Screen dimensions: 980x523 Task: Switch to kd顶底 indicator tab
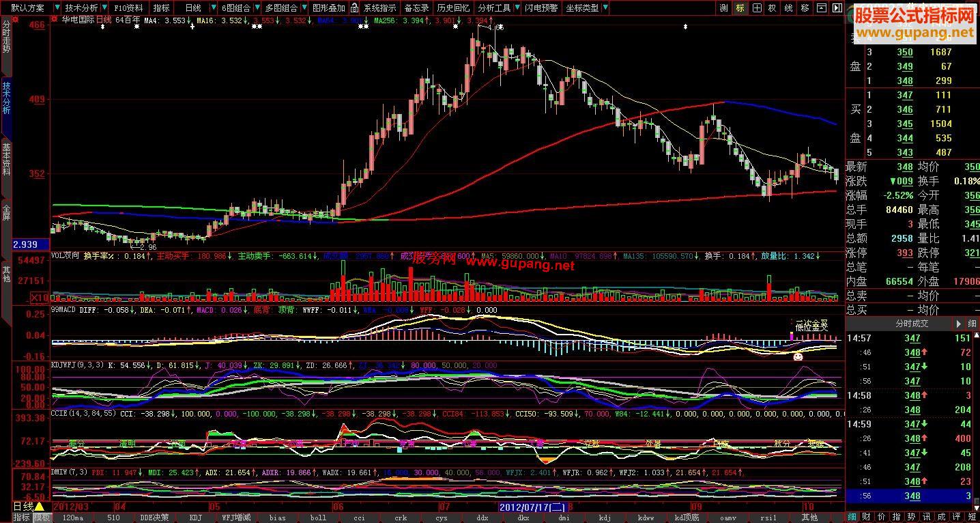(687, 518)
